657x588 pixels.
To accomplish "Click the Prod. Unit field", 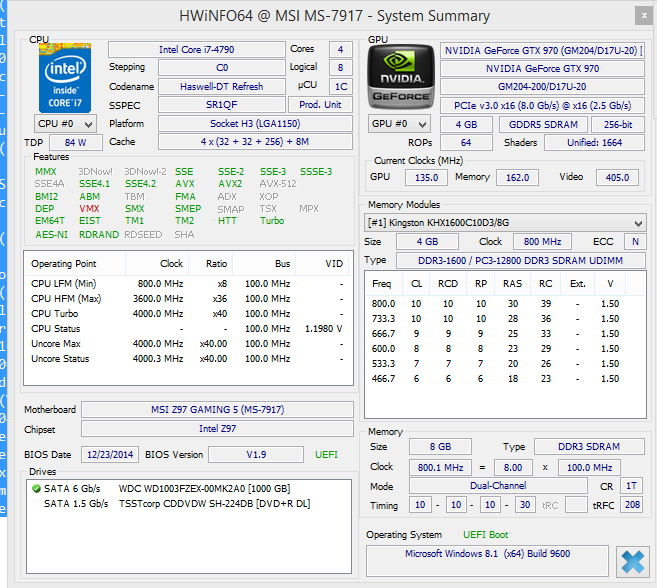I will 320,105.
